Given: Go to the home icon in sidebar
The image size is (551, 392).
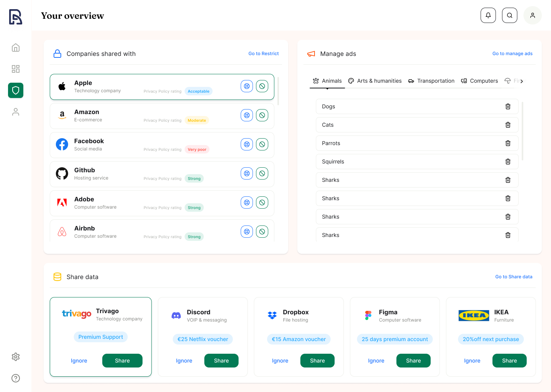Looking at the screenshot, I should point(16,47).
